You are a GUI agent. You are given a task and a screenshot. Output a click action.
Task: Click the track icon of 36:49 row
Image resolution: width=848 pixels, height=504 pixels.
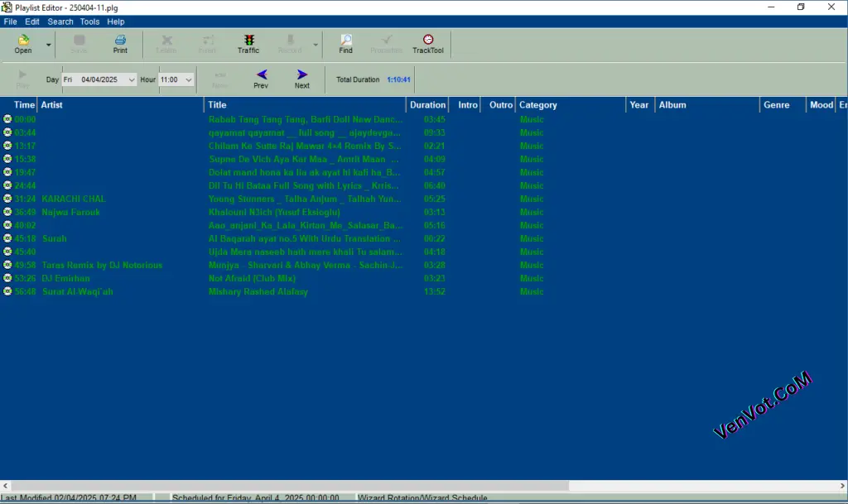7,212
